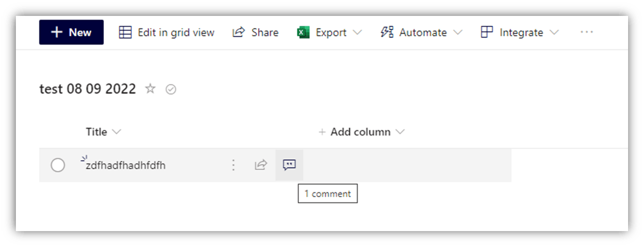Share the zdfhadfhadhfdfh row item
Viewport: 644px width, 247px height.
tap(261, 165)
